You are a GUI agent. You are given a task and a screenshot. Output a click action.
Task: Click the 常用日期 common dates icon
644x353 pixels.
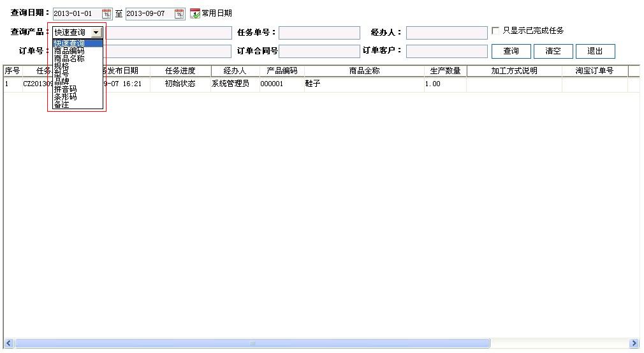pos(195,13)
